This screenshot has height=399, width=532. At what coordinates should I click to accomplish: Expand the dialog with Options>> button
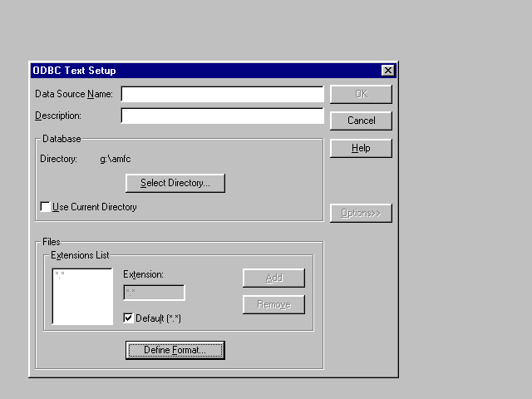361,214
